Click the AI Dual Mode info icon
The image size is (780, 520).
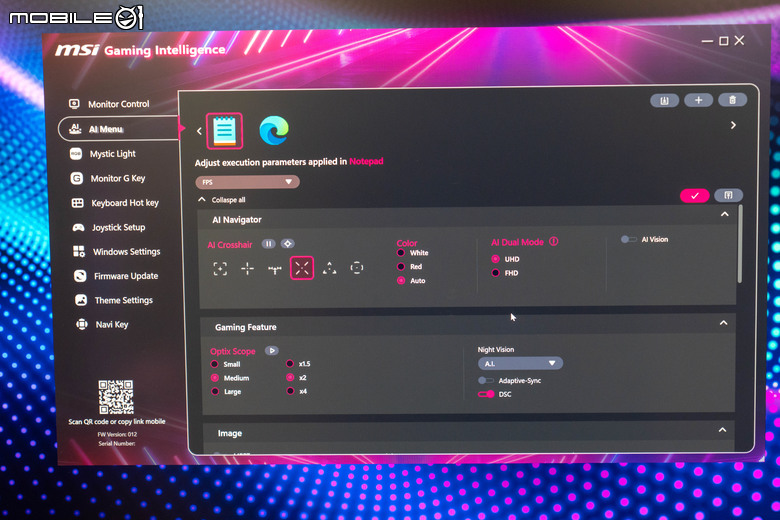click(554, 241)
